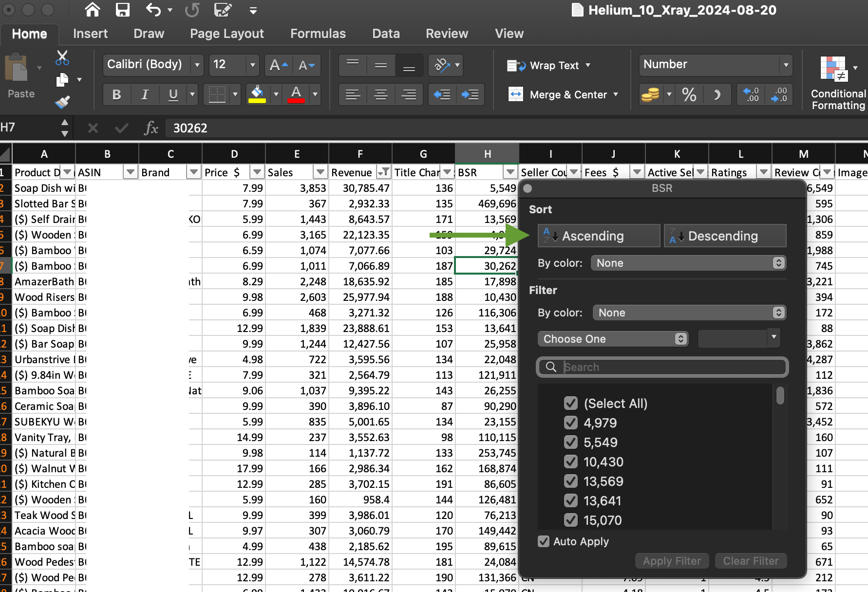Open the Price $ column filter arrow

click(257, 172)
